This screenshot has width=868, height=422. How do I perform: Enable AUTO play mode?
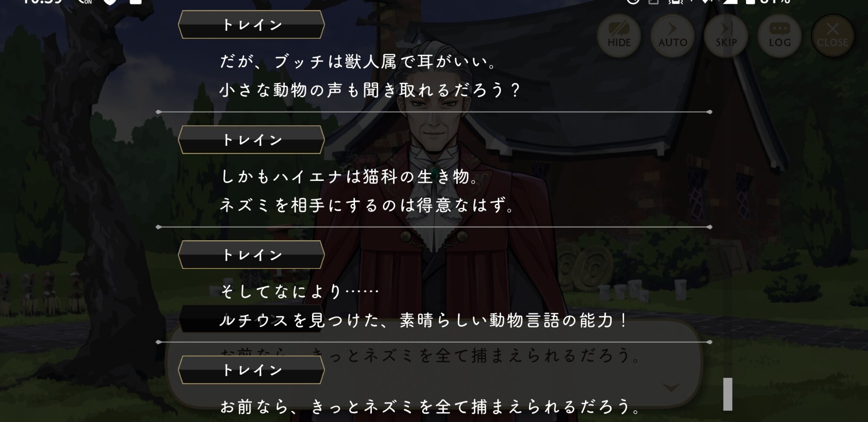click(x=672, y=36)
